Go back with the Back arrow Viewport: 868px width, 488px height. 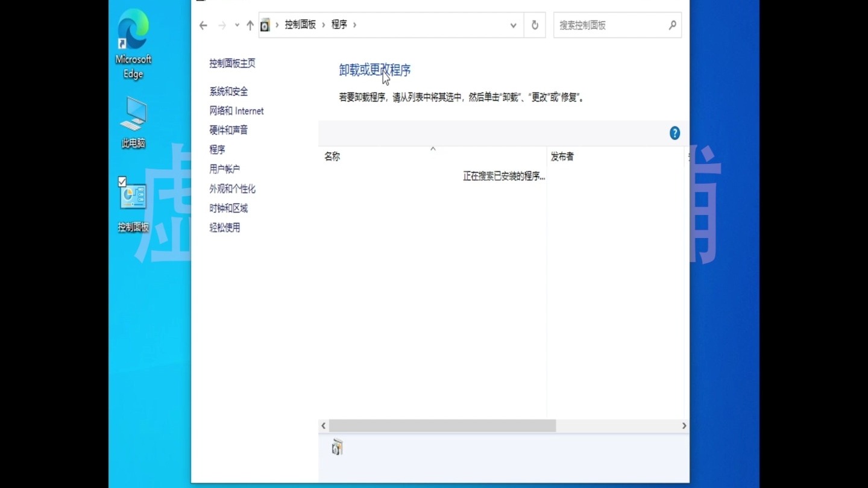click(203, 25)
